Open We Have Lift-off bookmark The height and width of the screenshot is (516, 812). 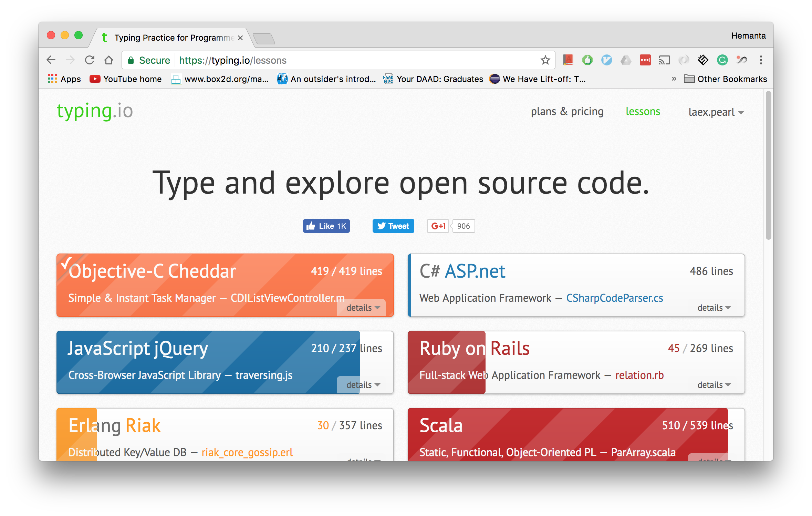coord(537,79)
